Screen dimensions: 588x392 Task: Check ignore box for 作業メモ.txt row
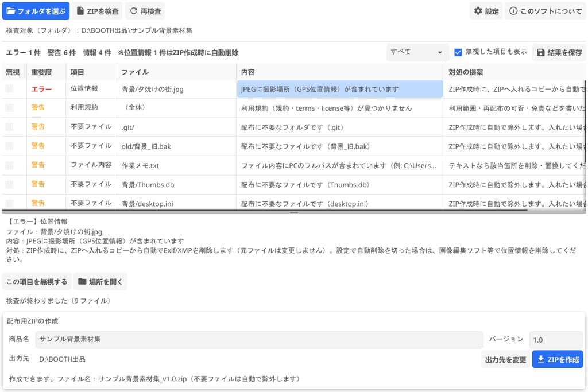[9, 165]
